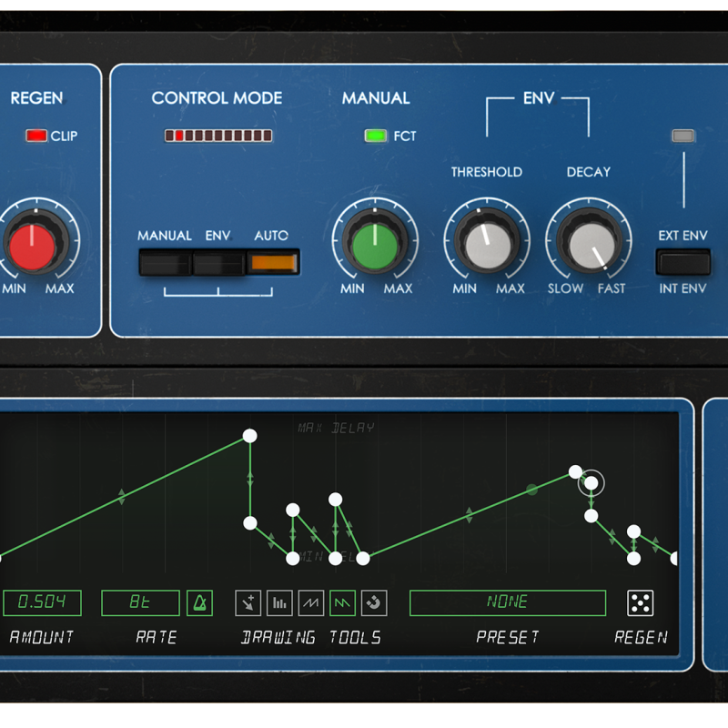Select the highlighted ramp-down sawtooth drawing tool

tap(343, 602)
